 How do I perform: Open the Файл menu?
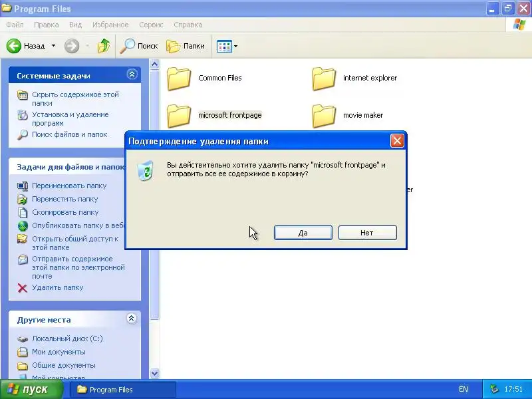(15, 25)
